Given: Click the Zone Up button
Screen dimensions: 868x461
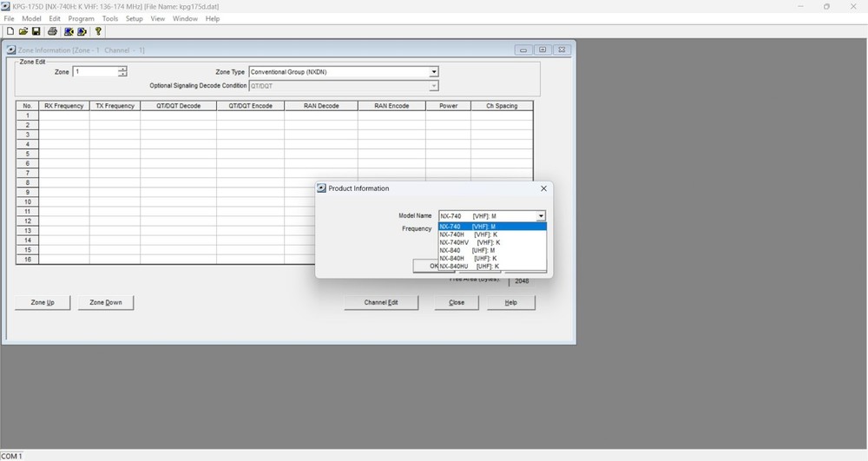Looking at the screenshot, I should pos(43,303).
